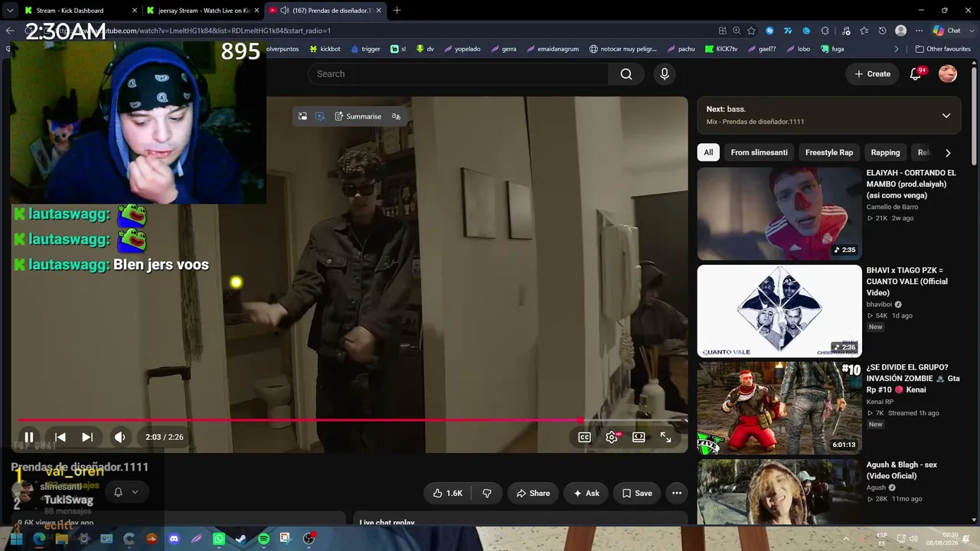Mute the video volume

119,437
